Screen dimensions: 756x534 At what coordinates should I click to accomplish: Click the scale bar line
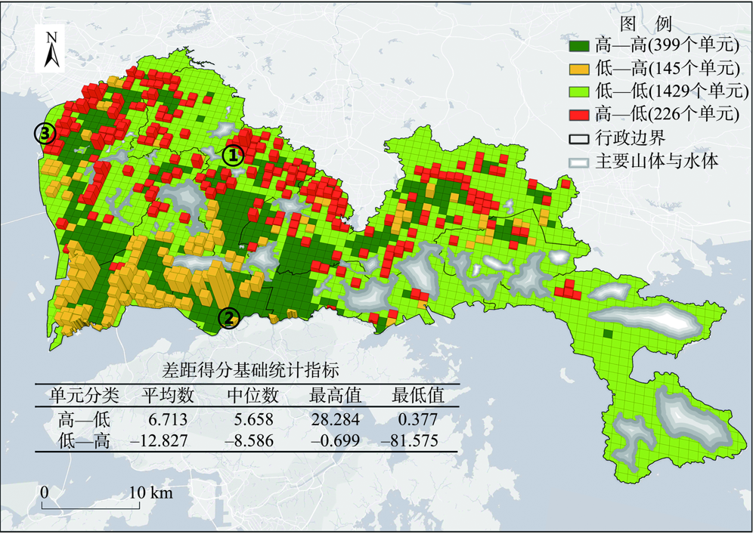click(x=91, y=505)
